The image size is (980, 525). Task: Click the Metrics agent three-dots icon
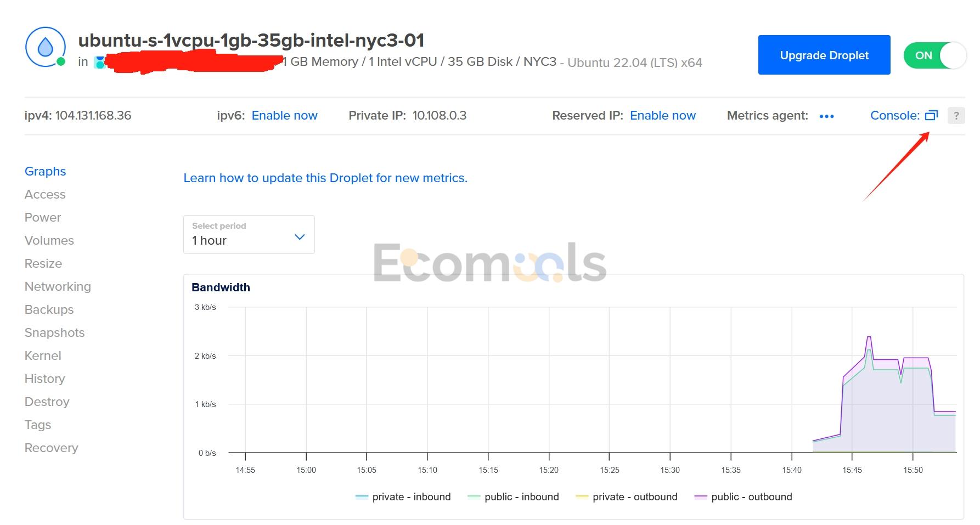click(x=826, y=116)
